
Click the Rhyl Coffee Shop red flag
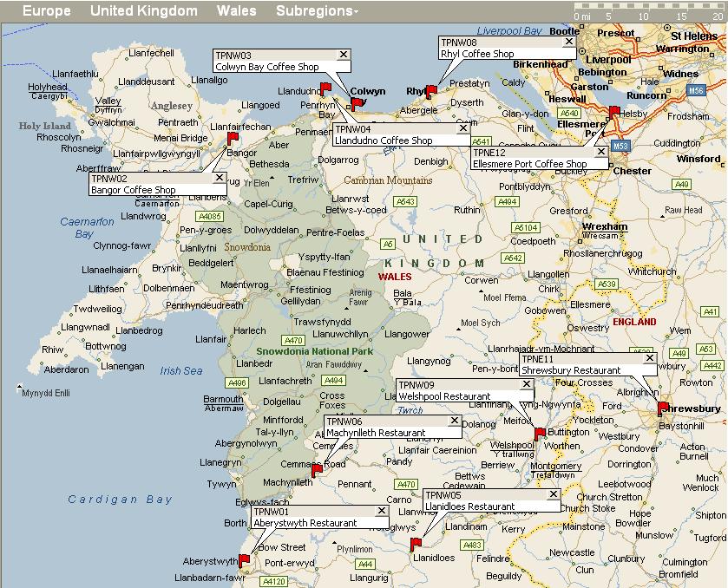point(431,91)
